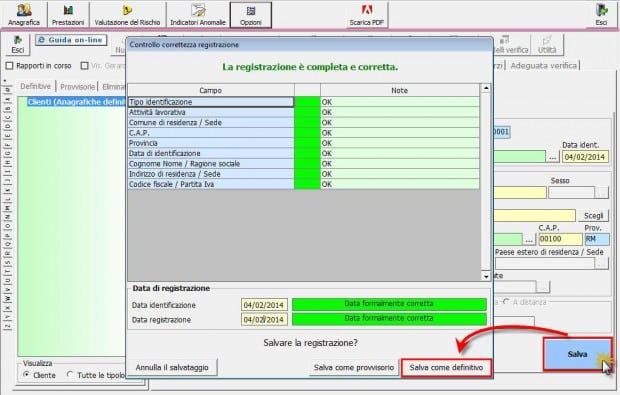Image resolution: width=620 pixels, height=395 pixels.
Task: Click the Esci icon beside Guida on-line
Action: coord(17,44)
